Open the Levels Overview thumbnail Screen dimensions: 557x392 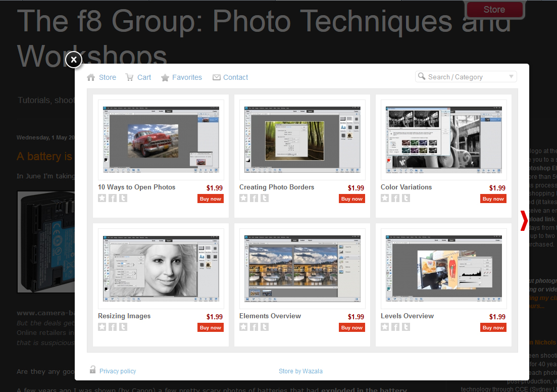[444, 269]
